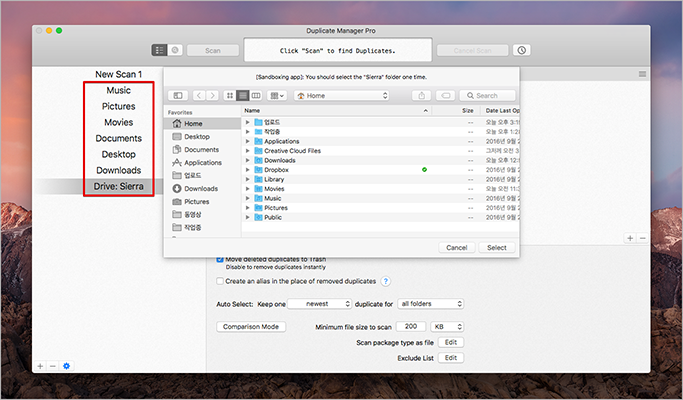Select Documents in scan list
The image size is (683, 400).
pos(118,139)
